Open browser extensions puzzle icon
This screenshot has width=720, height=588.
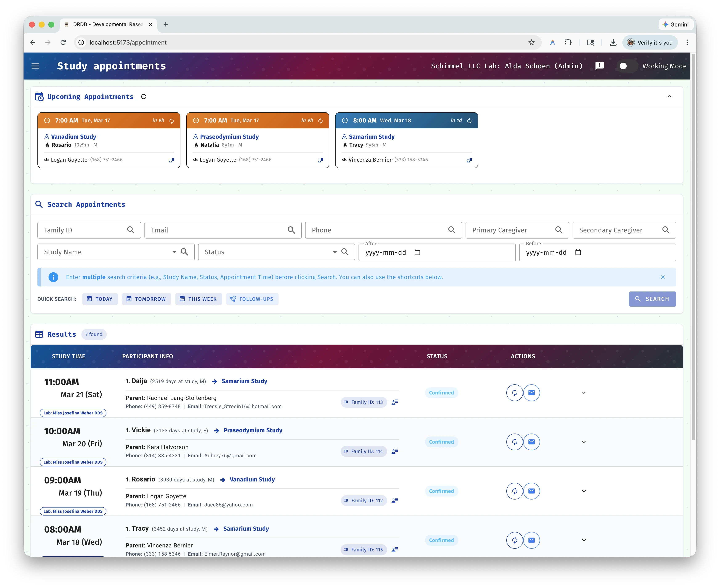[568, 42]
